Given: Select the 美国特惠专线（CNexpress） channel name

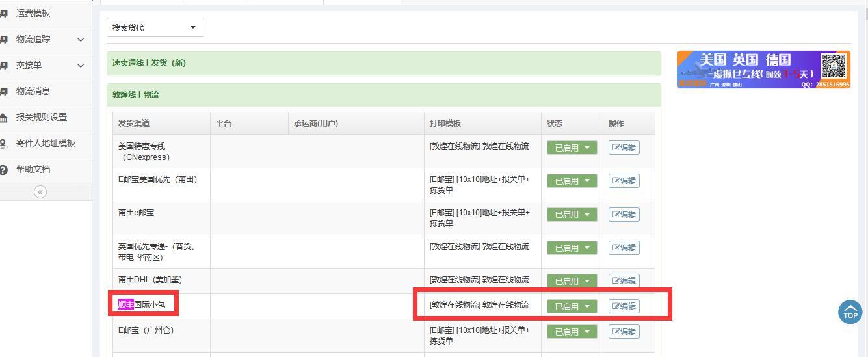Looking at the screenshot, I should 144,152.
